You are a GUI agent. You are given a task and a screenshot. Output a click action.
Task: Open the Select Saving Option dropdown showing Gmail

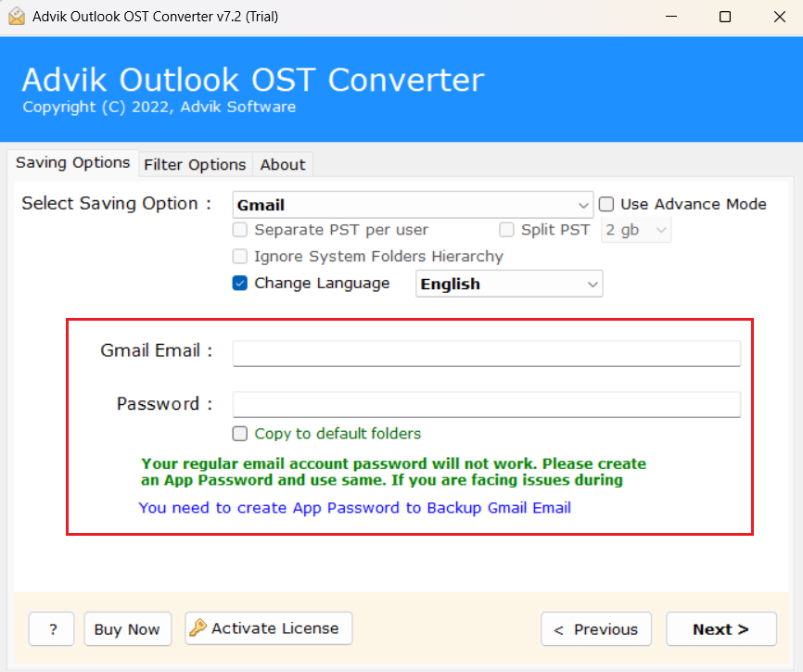pos(413,205)
